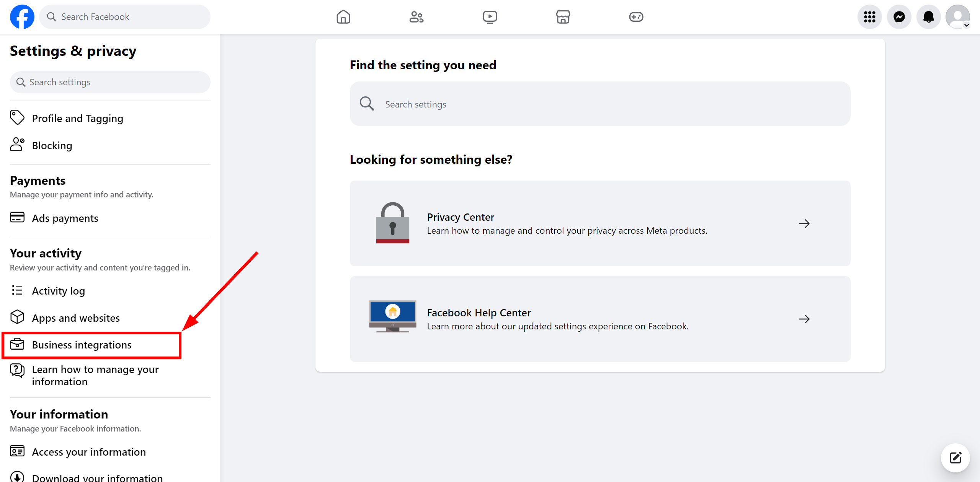This screenshot has height=482, width=980.
Task: Open the Profile and Tagging settings
Action: click(x=77, y=118)
